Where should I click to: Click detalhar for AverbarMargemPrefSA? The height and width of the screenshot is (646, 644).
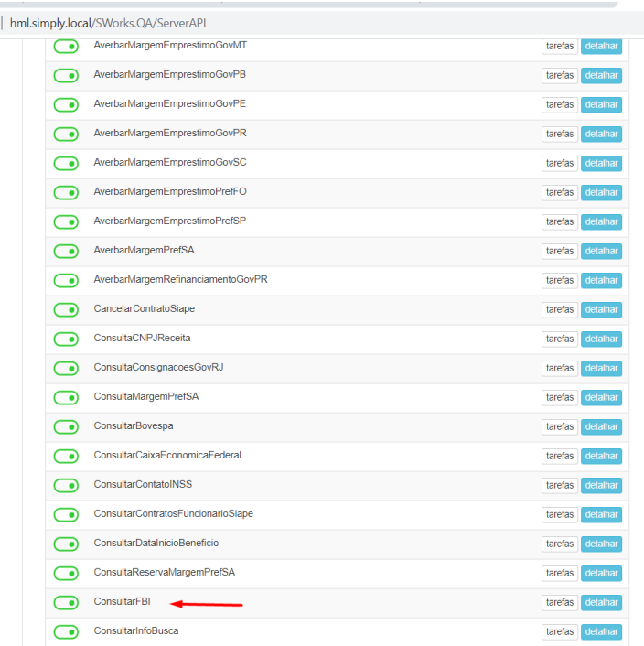(x=601, y=251)
